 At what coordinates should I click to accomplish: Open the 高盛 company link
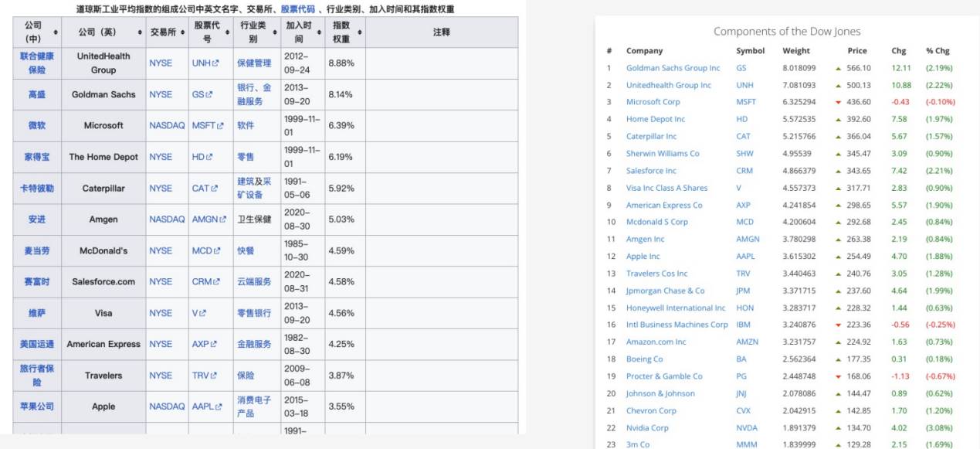[x=37, y=94]
